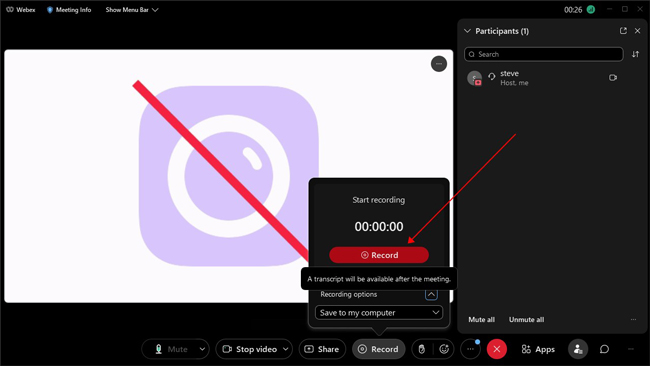The height and width of the screenshot is (366, 650).
Task: Click the Recording options label
Action: point(349,294)
